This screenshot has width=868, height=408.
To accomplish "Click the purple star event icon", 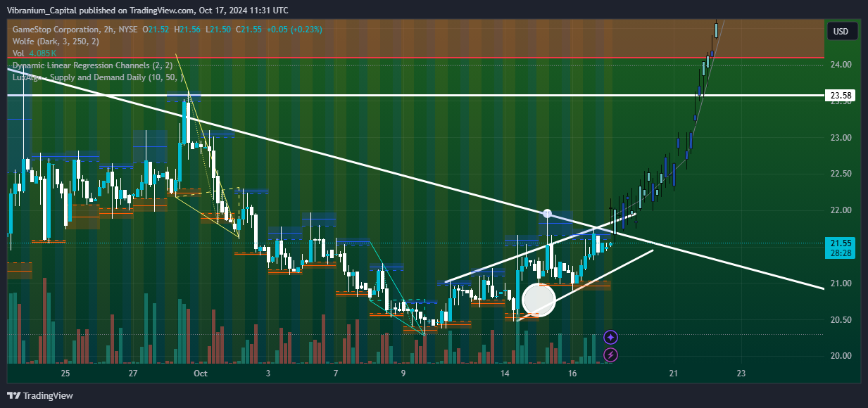I will [x=610, y=338].
